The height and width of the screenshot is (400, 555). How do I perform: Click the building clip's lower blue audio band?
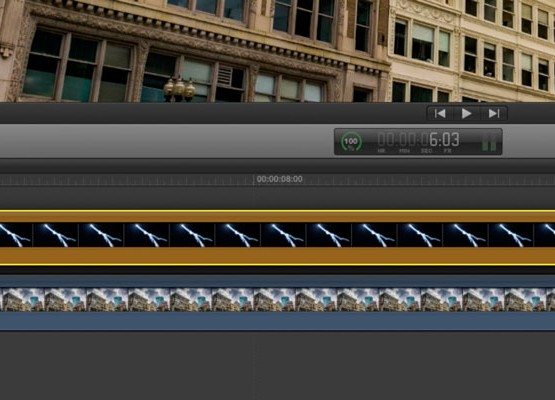[x=278, y=321]
